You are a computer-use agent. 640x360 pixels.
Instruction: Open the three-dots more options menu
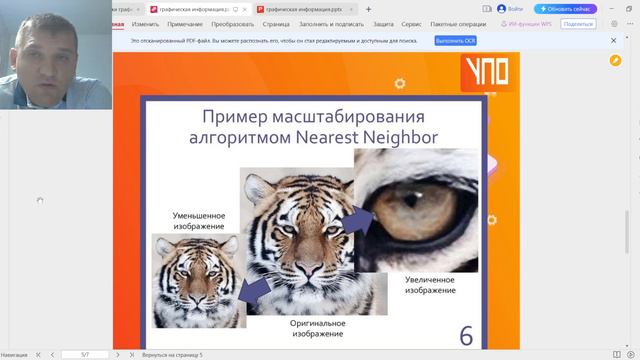click(630, 24)
